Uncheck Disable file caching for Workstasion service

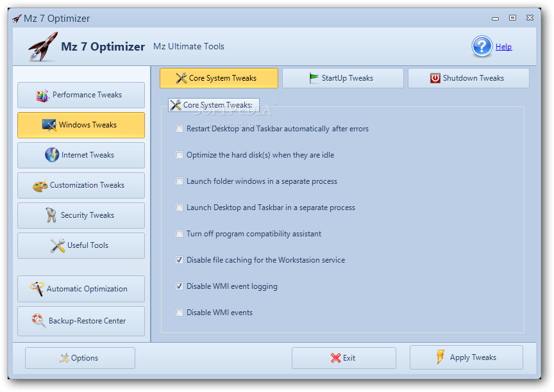(x=180, y=260)
